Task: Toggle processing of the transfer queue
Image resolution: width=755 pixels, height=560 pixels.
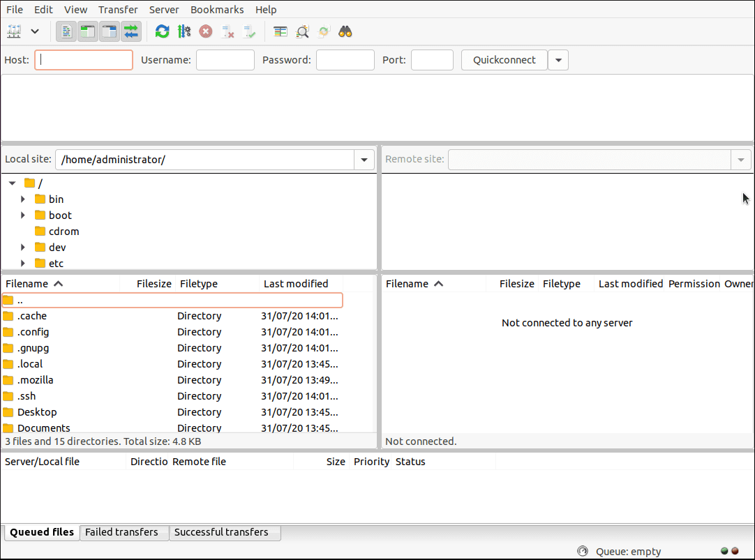Action: point(184,31)
